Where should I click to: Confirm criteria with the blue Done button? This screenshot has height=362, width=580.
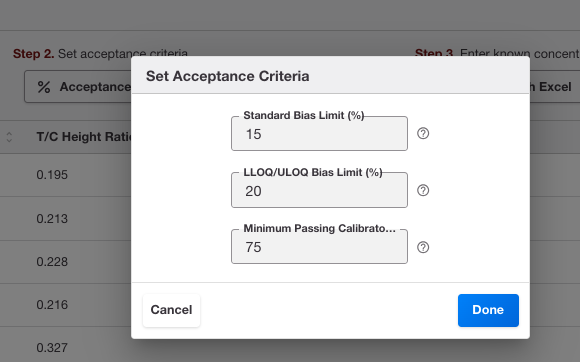click(x=488, y=310)
